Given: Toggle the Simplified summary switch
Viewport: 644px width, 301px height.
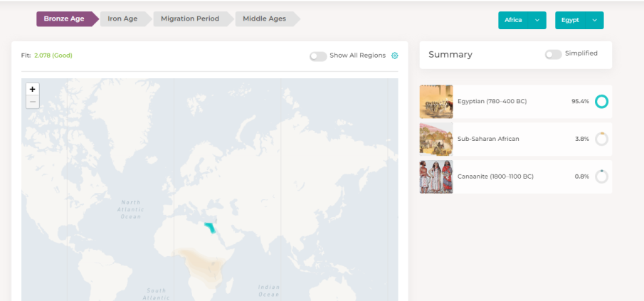Looking at the screenshot, I should click(553, 54).
